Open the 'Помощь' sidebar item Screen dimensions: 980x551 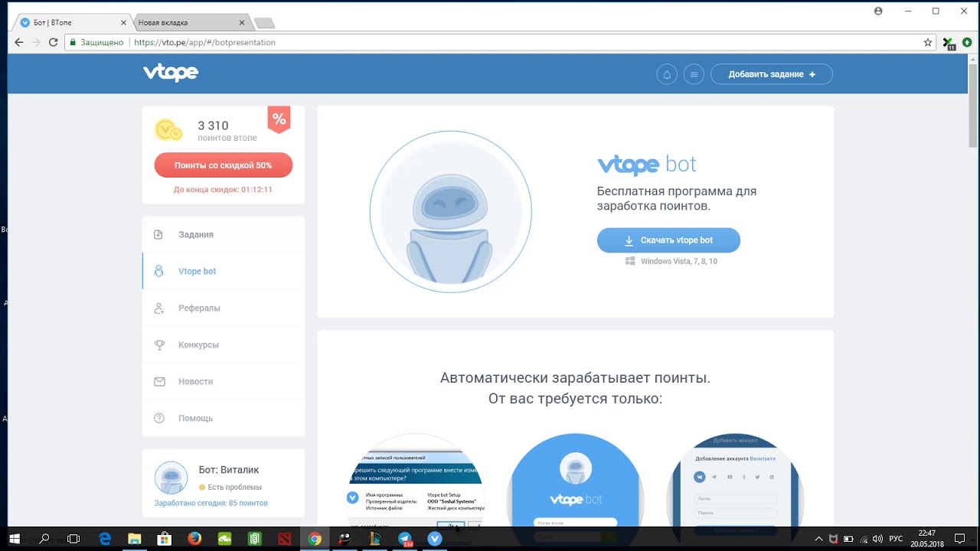coord(224,418)
